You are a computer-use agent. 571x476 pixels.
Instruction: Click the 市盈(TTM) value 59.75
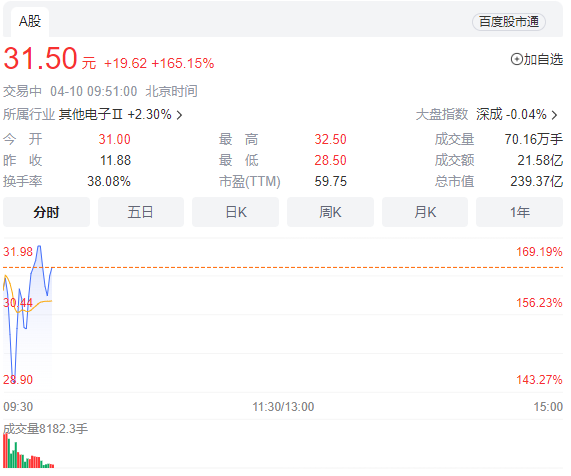point(331,181)
